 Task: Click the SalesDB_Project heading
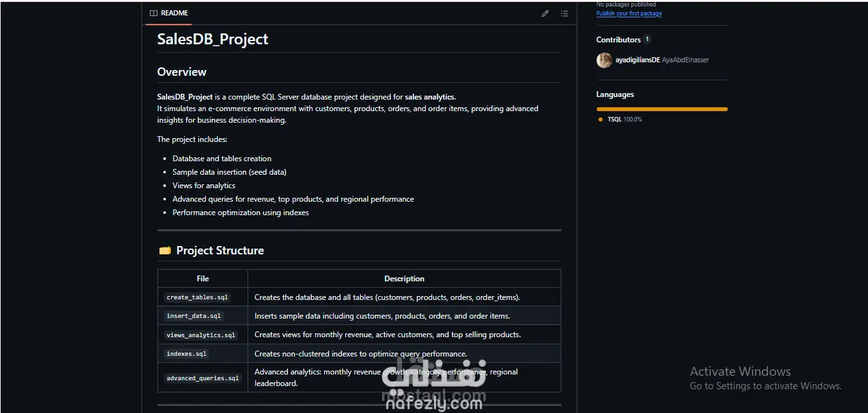(213, 39)
